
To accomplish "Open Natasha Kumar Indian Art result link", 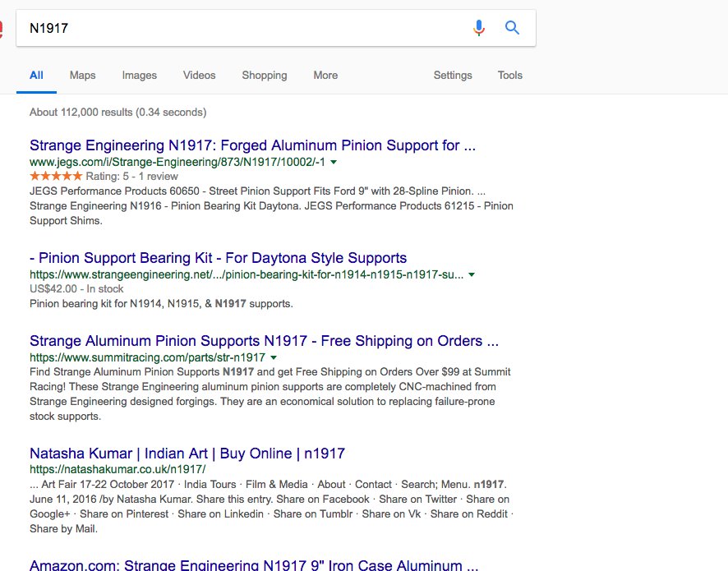I will pos(187,453).
